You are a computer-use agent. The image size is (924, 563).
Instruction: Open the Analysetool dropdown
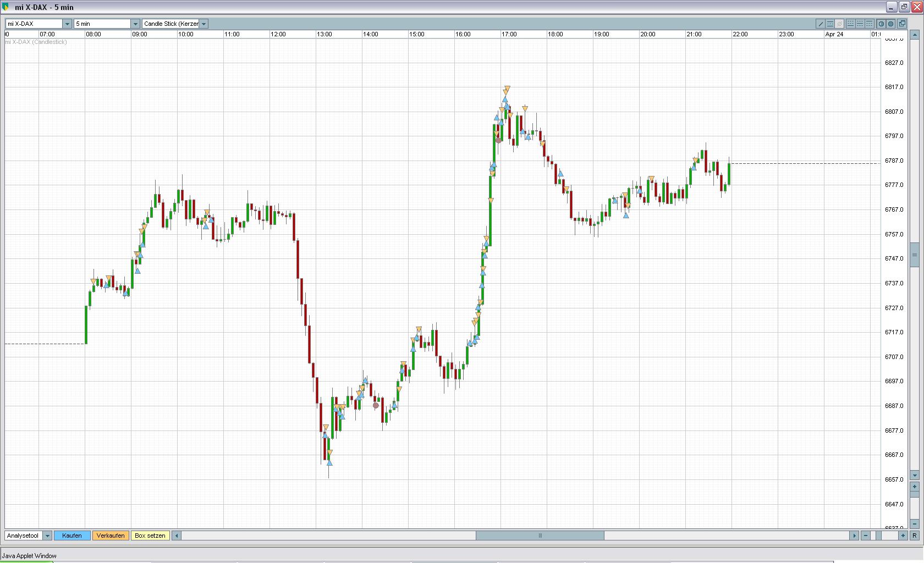(47, 536)
